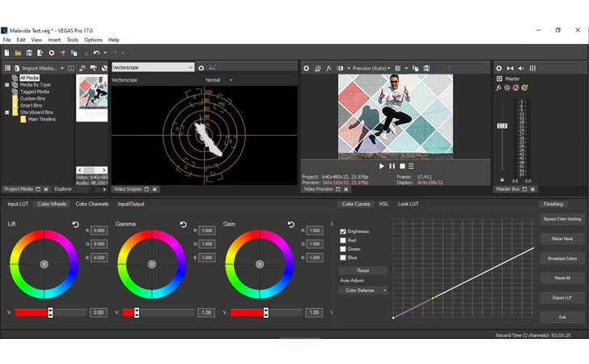Screen dimensions: 589x364
Task: Reset the Gamma color wheel
Action: 184,225
